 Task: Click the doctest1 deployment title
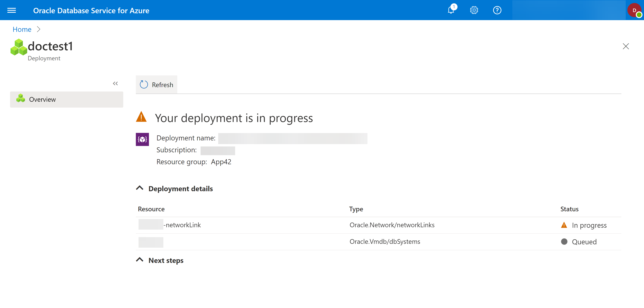tap(50, 46)
